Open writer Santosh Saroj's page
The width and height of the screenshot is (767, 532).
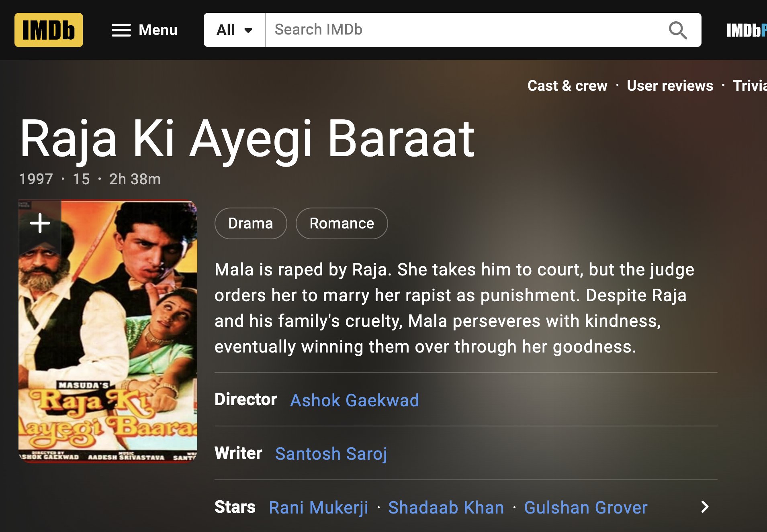331,454
